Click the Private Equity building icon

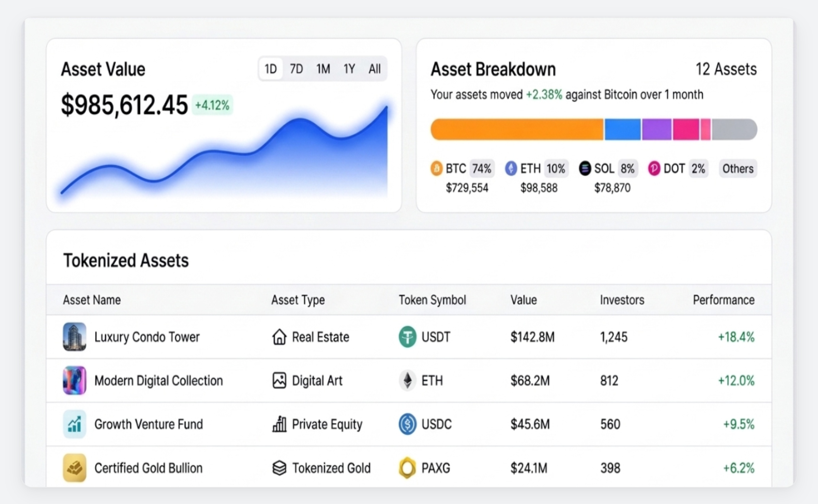click(x=279, y=424)
